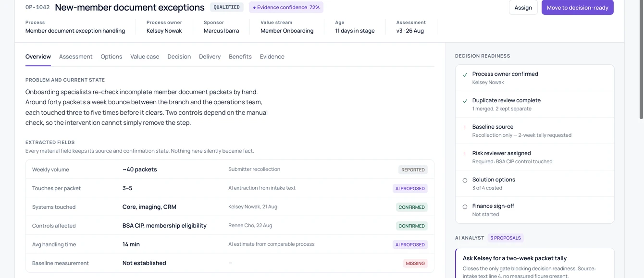The height and width of the screenshot is (278, 644).
Task: Click 11 days in stage age value
Action: click(x=355, y=31)
